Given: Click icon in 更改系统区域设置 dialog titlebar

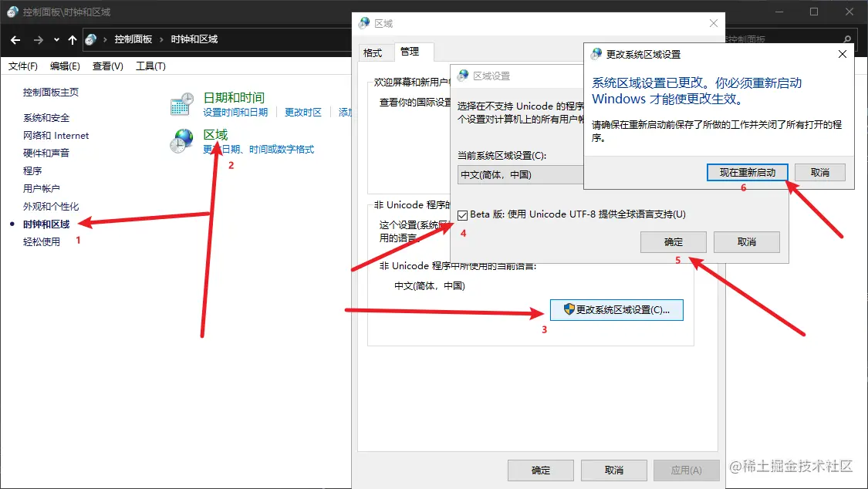Looking at the screenshot, I should point(595,54).
